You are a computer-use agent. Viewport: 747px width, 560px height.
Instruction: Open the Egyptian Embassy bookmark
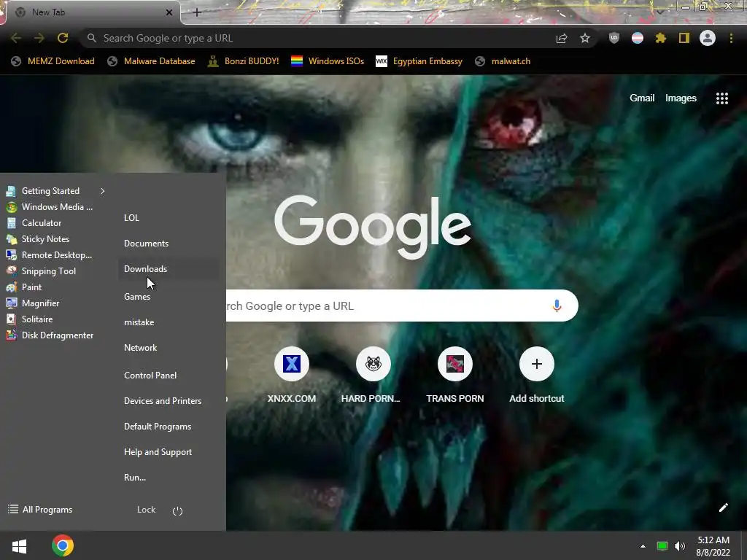[419, 61]
